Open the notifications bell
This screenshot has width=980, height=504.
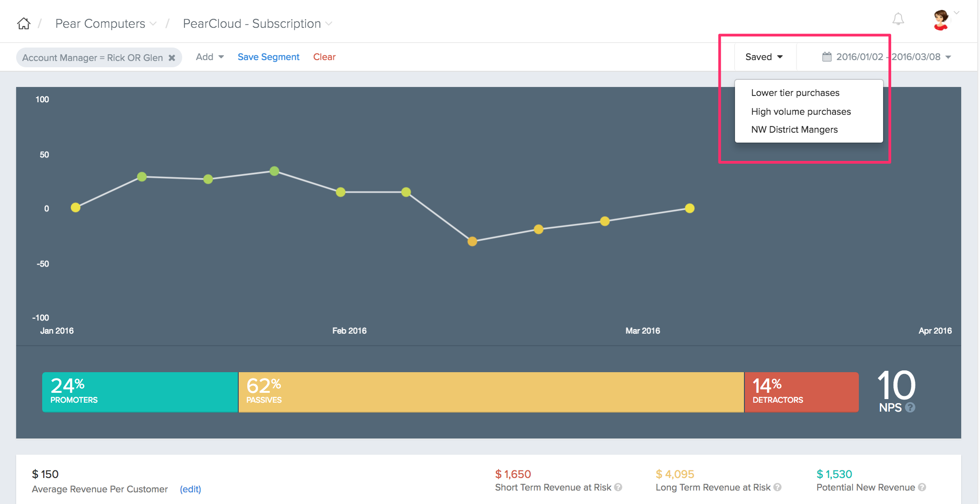click(898, 19)
